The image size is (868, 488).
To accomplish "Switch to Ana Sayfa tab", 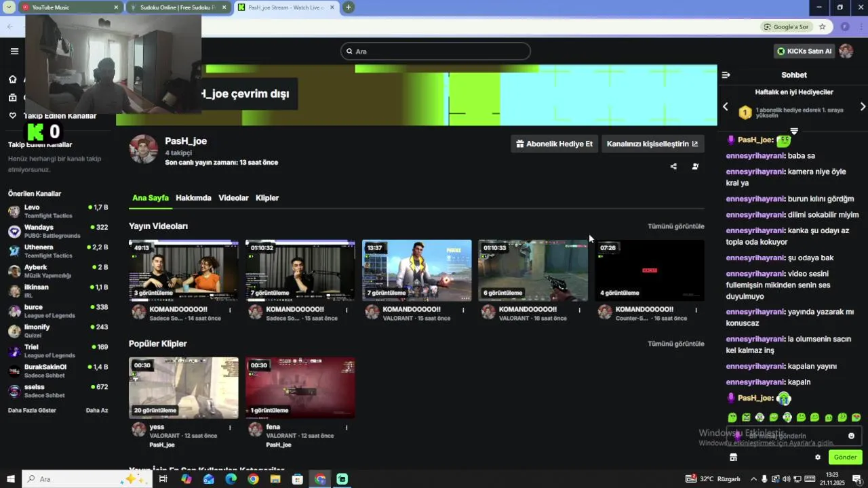I will (x=150, y=198).
